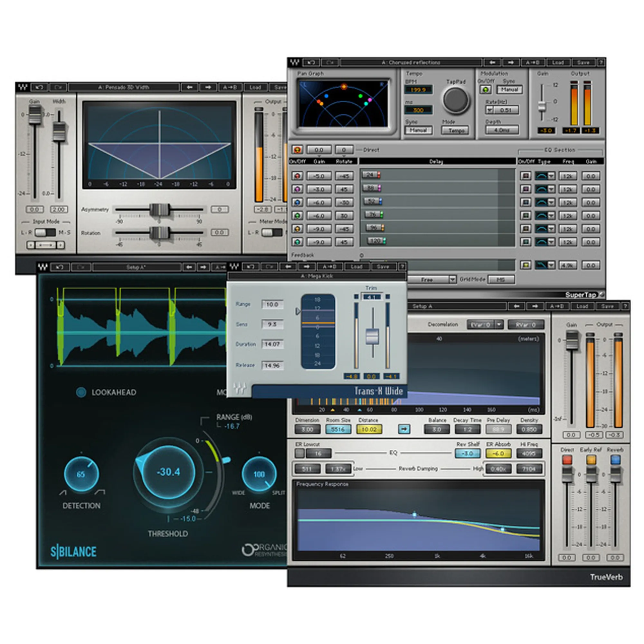
Task: Next preset arrow in the TrueVerb toolbar
Action: [535, 306]
